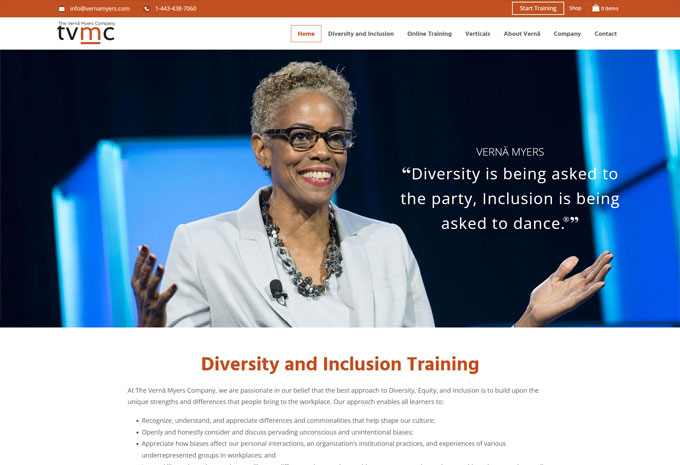The image size is (680, 465).
Task: Click the Diversity is being asked quote text
Action: [510, 199]
